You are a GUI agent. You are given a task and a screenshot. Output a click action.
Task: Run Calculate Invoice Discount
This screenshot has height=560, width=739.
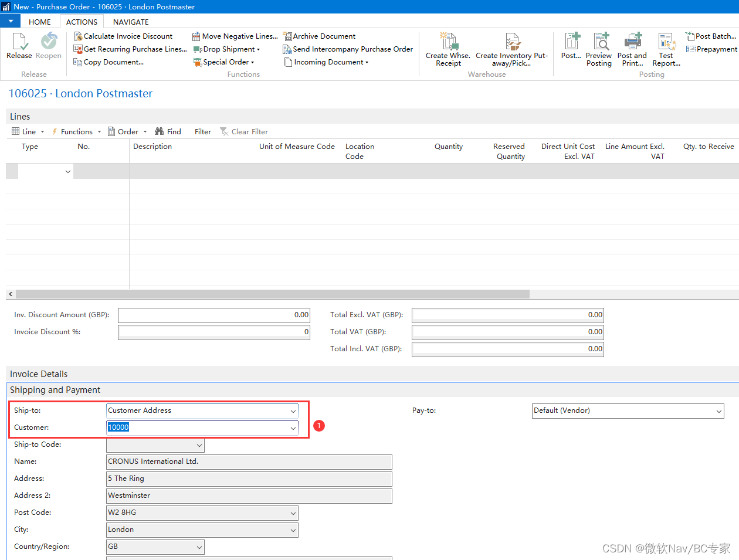coord(123,36)
